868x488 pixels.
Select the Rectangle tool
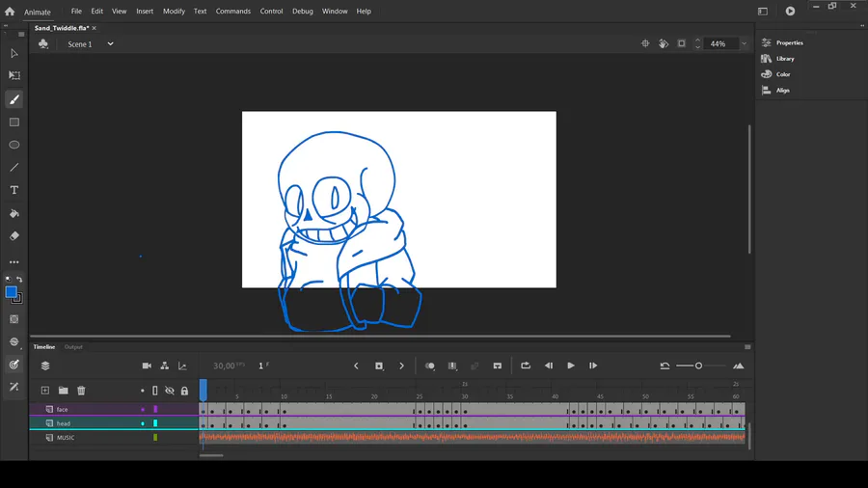tap(14, 122)
